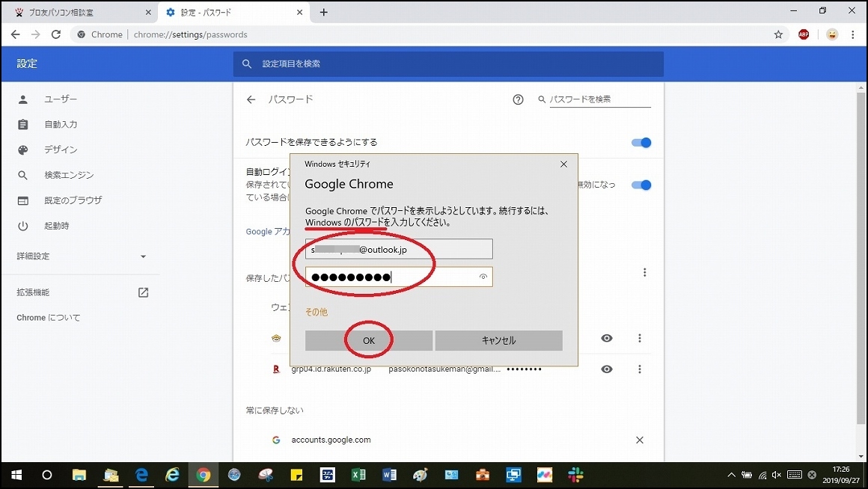
Task: Open Cortana circle on taskbar
Action: [47, 476]
